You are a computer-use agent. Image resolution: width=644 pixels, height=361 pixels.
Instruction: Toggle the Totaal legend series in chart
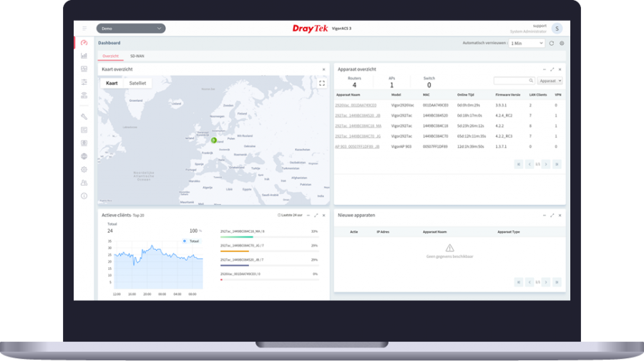(191, 241)
